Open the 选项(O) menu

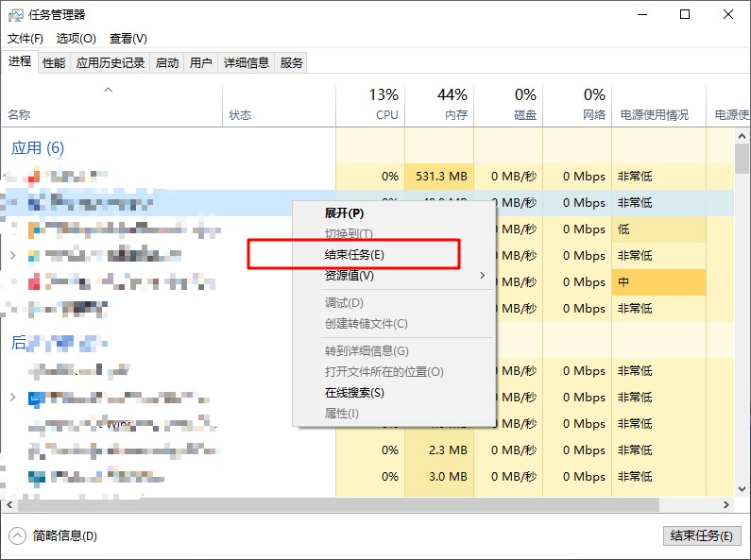pyautogui.click(x=76, y=39)
